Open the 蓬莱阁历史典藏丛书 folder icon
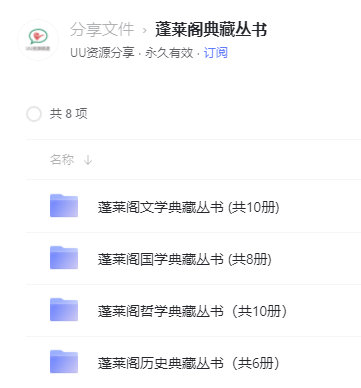The image size is (361, 388). point(64,362)
